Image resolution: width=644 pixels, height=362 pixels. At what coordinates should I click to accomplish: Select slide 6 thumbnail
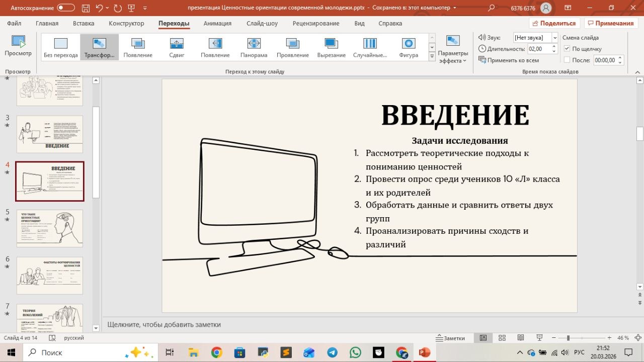pos(50,276)
